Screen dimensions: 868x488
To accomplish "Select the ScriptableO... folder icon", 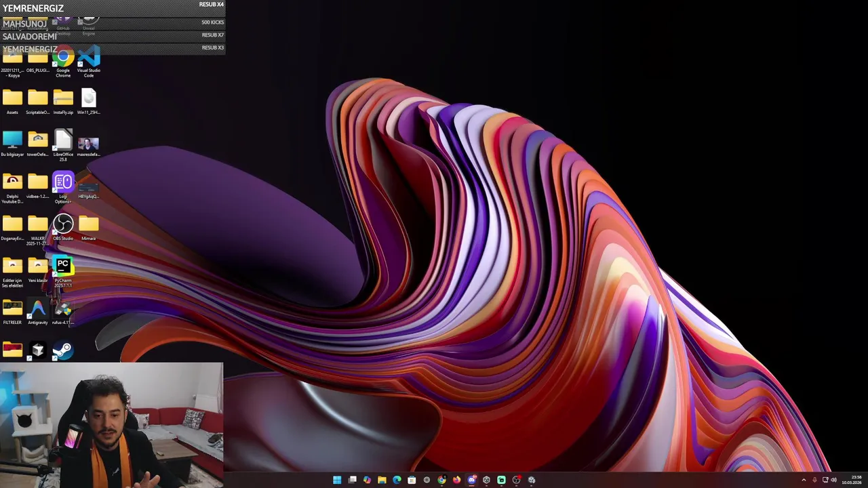I will 38,102.
